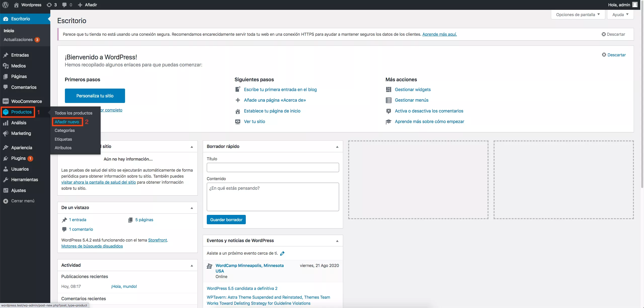Click the Medios media icon in sidebar
The width and height of the screenshot is (644, 308).
[6, 66]
